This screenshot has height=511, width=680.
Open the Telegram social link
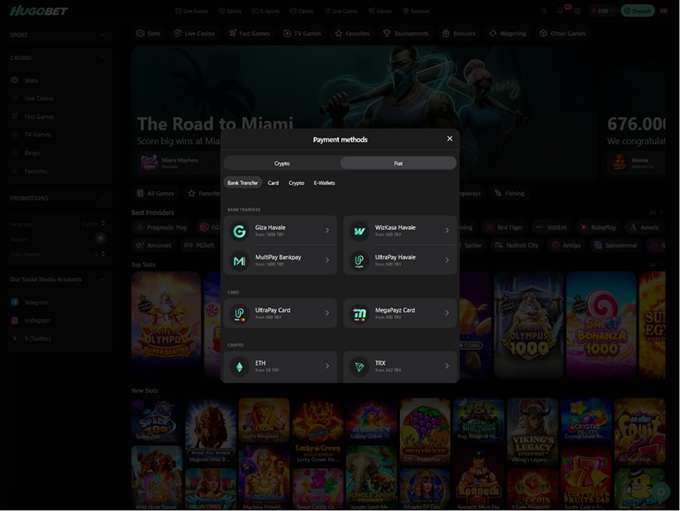click(30, 302)
